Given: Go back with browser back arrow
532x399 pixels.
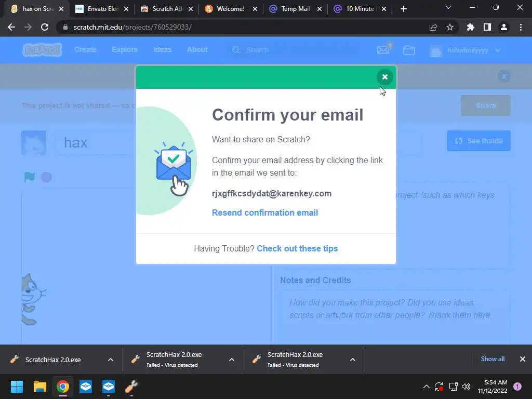Looking at the screenshot, I should tap(11, 27).
